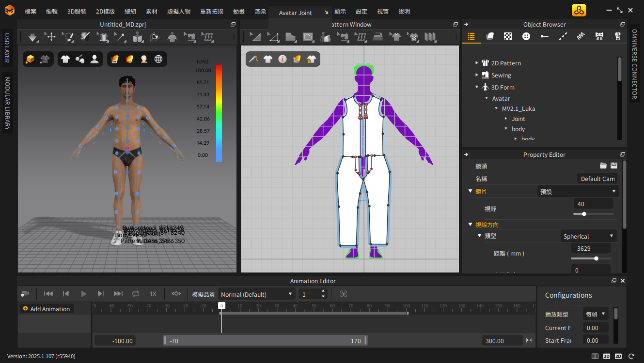Click the yellow Omniverse logo icon in title bar
This screenshot has height=363, width=644.
coord(579,10)
